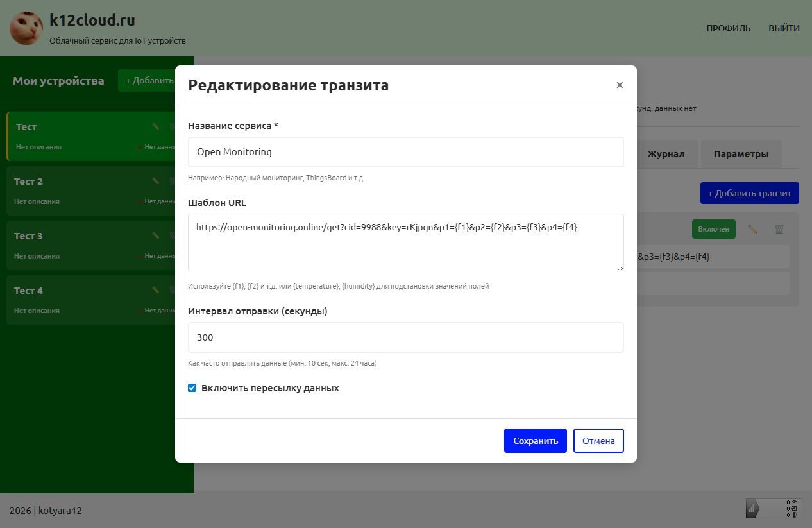Click the Добавить транзит button
The image size is (812, 528).
click(x=750, y=193)
